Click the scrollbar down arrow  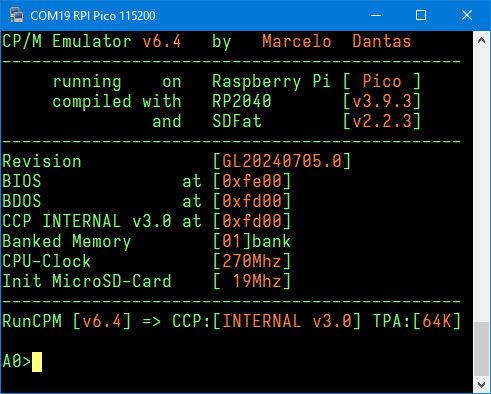[481, 384]
